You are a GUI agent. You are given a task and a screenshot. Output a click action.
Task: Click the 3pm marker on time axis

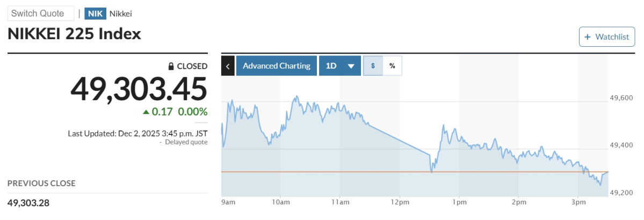click(578, 202)
